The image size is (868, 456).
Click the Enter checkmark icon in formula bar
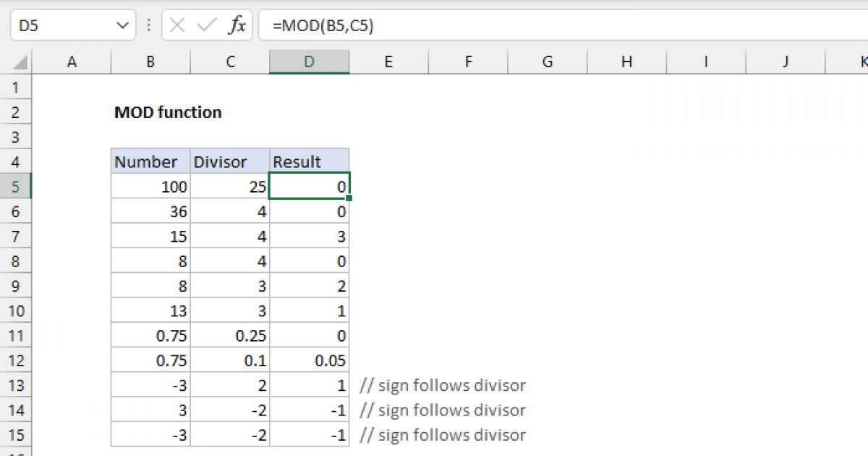coord(207,26)
